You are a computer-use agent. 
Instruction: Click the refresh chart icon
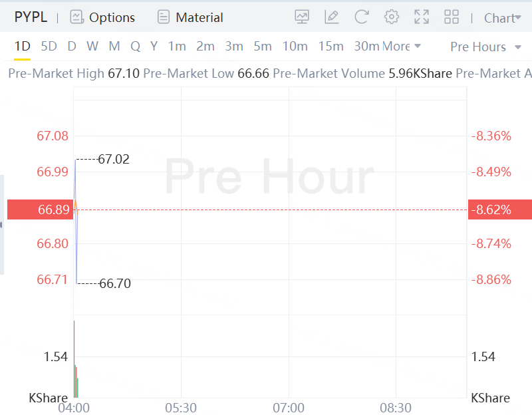click(361, 17)
